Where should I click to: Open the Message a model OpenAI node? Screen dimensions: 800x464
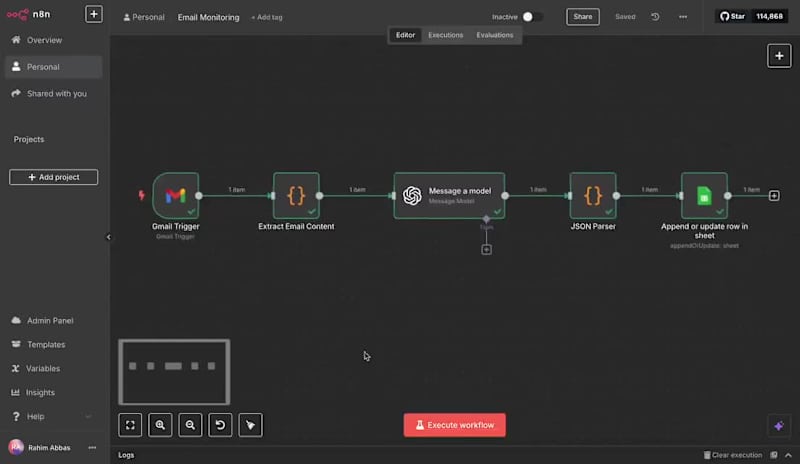coord(449,196)
